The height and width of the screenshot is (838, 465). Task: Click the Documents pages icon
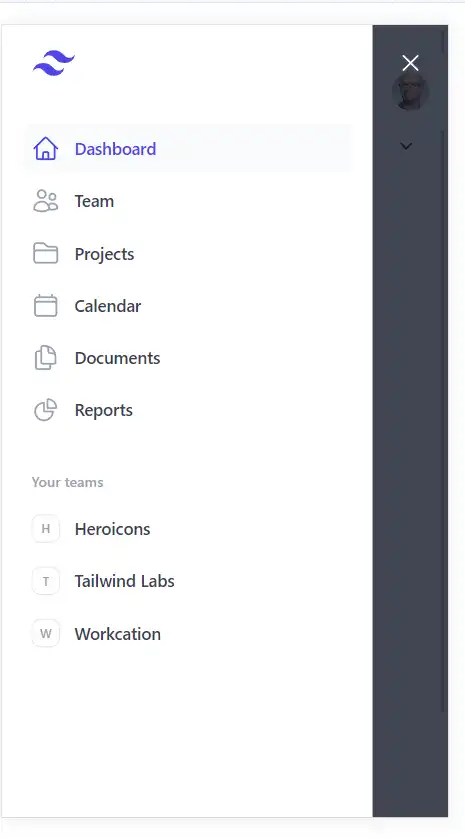[x=45, y=358]
